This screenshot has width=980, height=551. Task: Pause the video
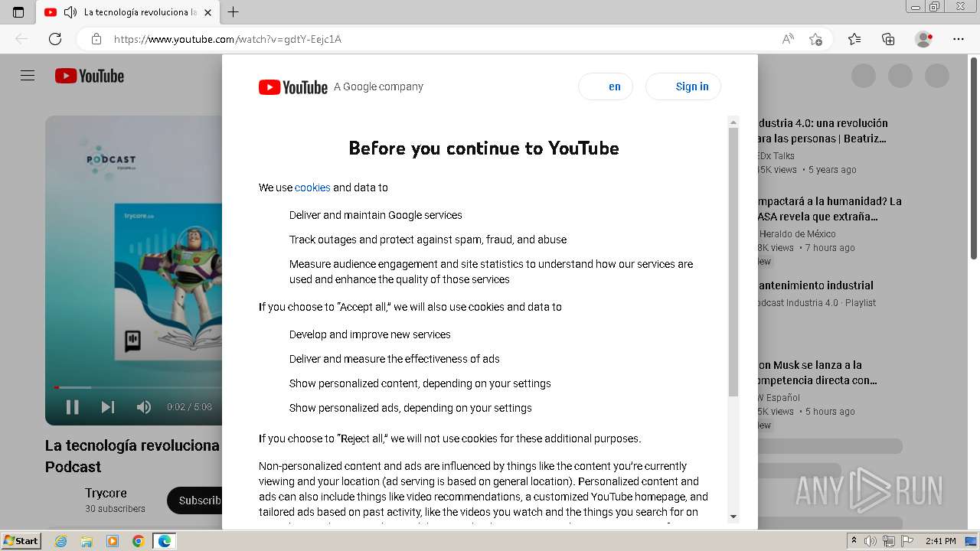pyautogui.click(x=72, y=407)
